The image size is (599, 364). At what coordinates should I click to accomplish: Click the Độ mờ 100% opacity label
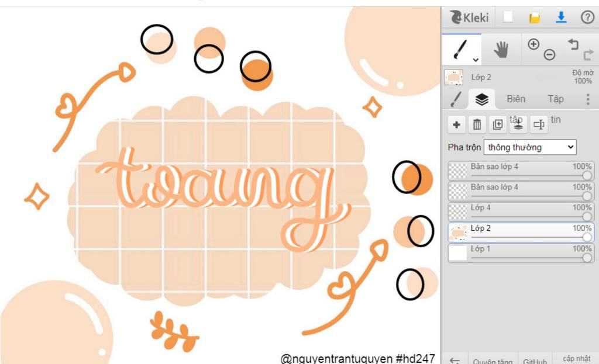click(583, 77)
